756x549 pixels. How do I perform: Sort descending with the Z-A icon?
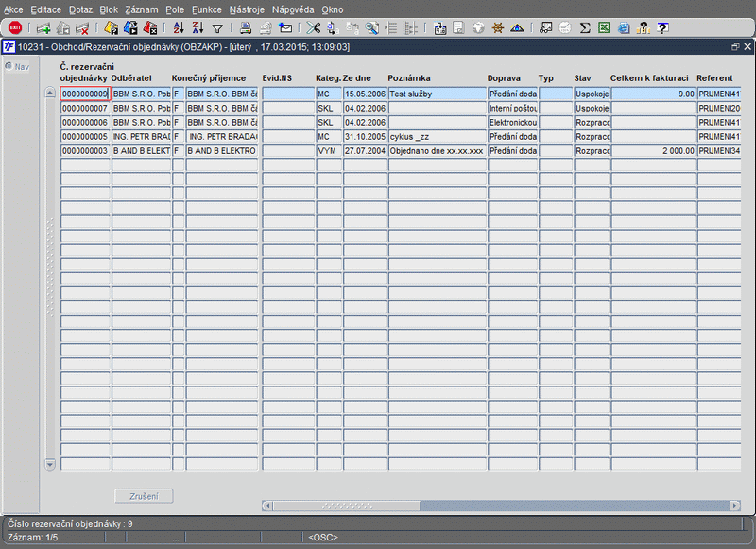coord(198,28)
